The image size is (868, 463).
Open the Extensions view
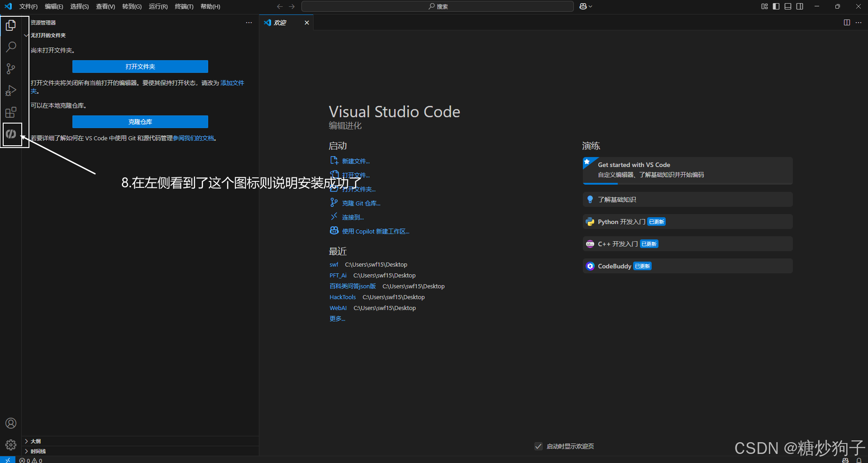pos(11,112)
